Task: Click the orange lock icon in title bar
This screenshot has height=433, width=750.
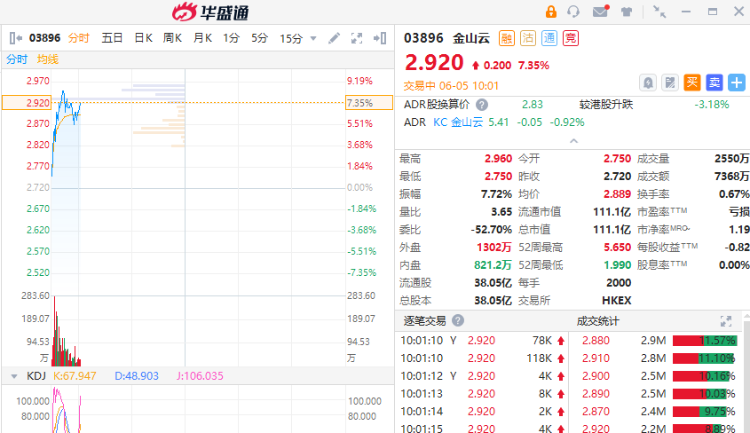Action: pos(551,11)
